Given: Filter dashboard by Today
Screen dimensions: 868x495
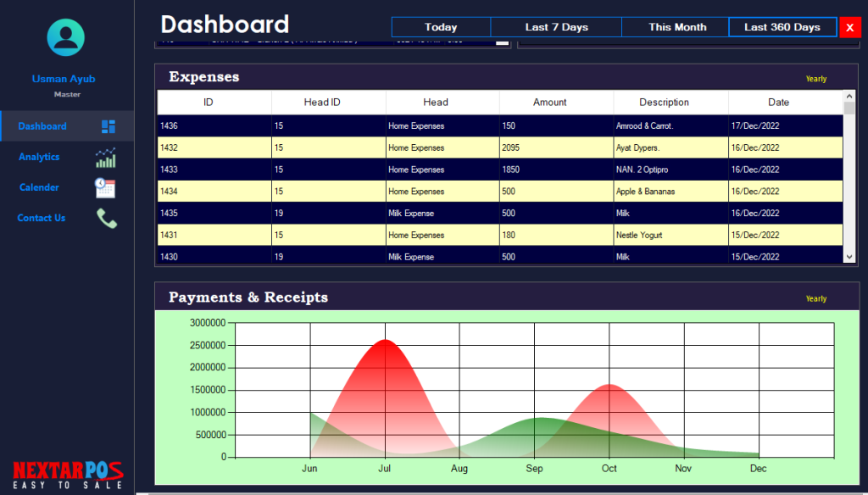Looking at the screenshot, I should 441,27.
